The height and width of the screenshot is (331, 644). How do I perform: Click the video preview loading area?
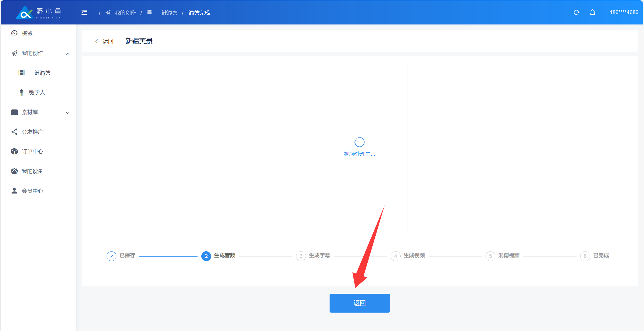[360, 147]
